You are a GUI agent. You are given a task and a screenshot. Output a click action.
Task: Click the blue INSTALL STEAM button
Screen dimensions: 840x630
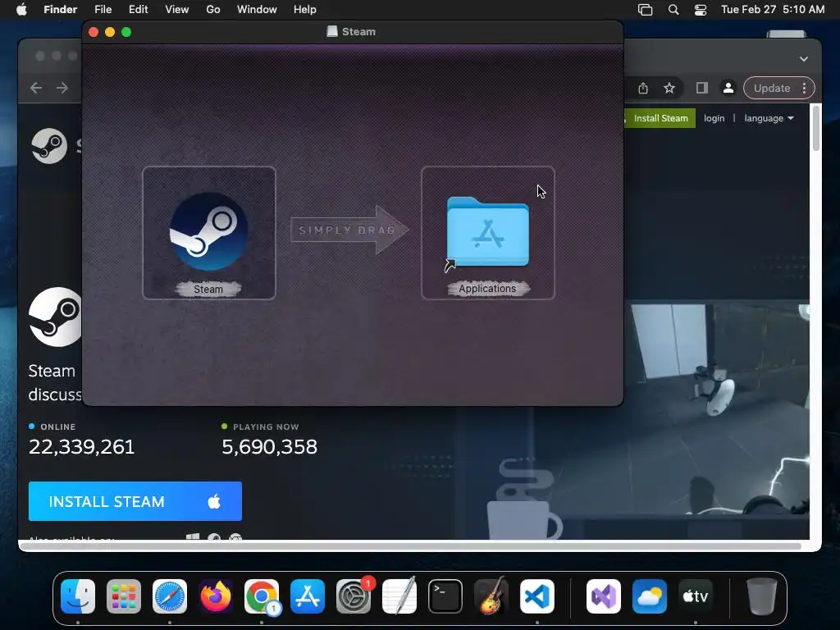[x=135, y=501]
